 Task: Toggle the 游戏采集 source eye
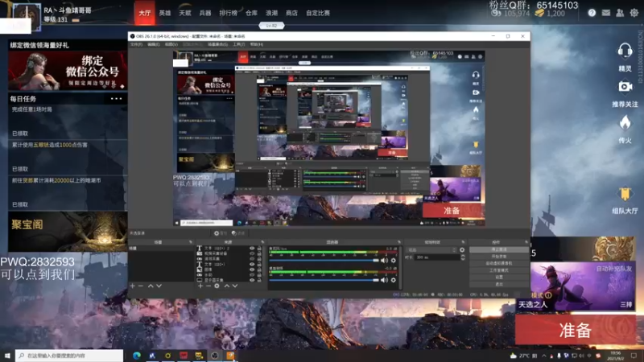tap(252, 259)
